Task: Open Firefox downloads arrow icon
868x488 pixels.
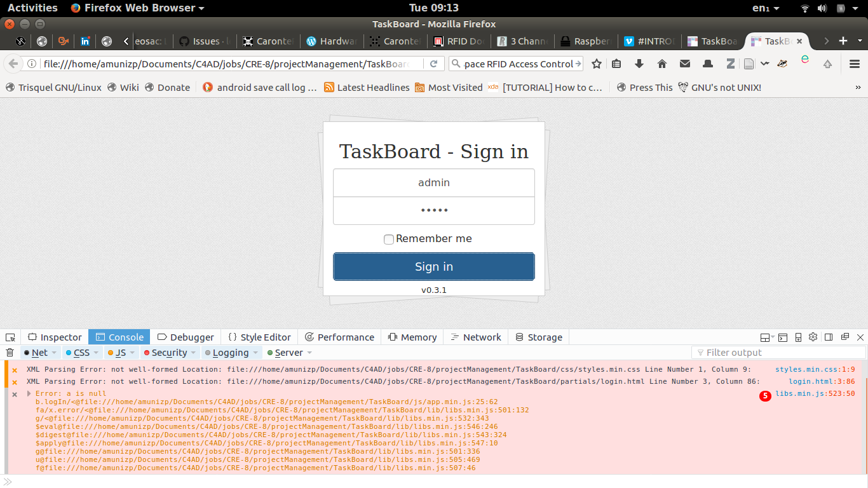Action: 639,64
